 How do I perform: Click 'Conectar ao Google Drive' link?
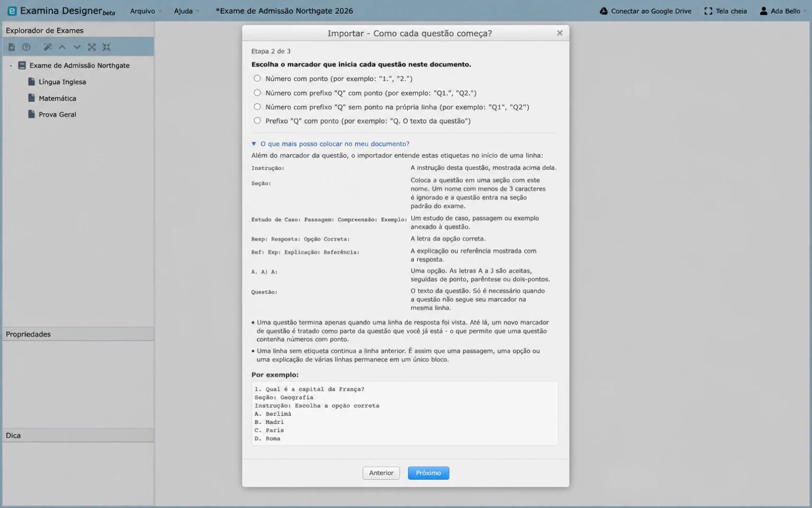coord(651,11)
